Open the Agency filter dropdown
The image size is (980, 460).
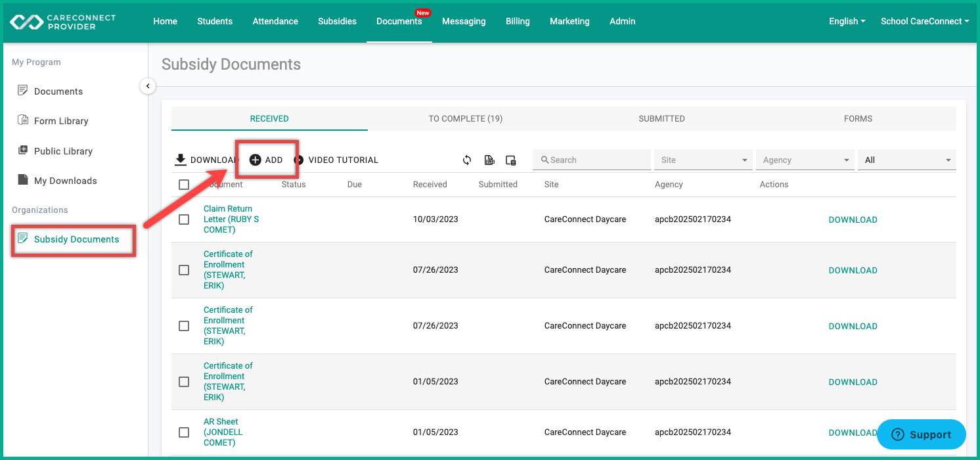click(x=805, y=160)
